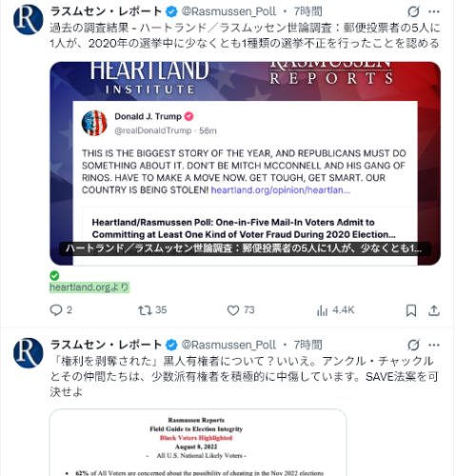Click the Rasmussen avatar on second tweet

(29, 353)
